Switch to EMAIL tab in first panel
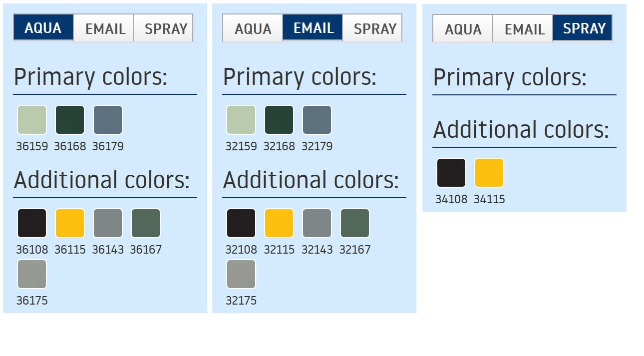The width and height of the screenshot is (644, 356). pos(105,28)
